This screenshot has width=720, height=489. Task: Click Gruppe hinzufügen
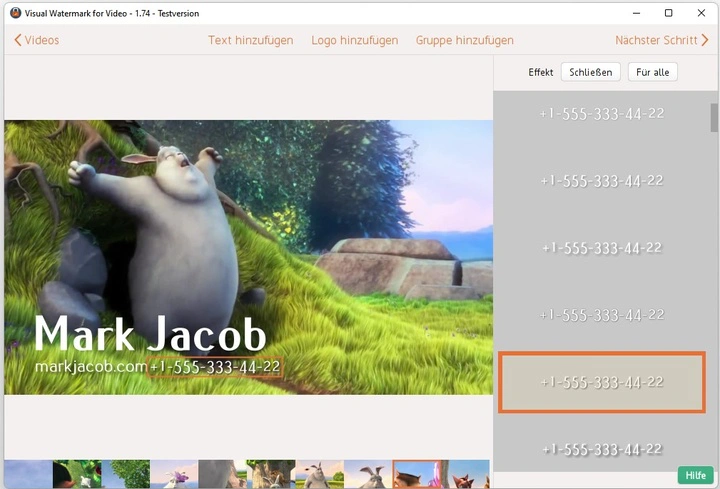coord(465,40)
